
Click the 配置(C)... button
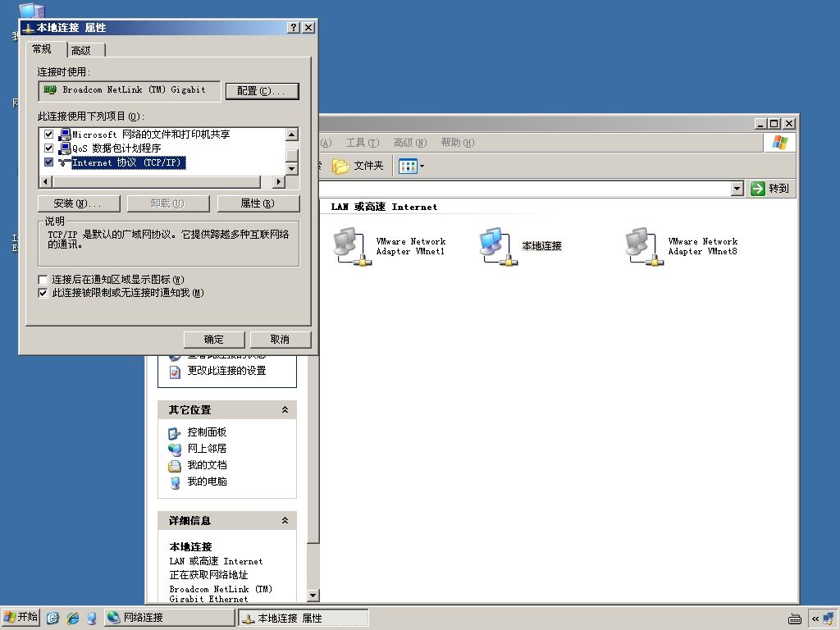click(x=262, y=91)
